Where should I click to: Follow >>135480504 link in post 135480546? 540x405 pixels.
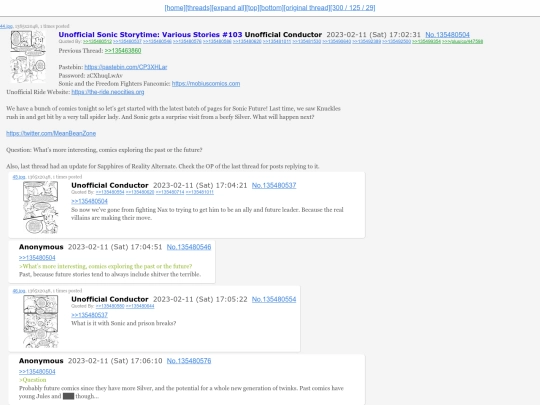point(37,258)
